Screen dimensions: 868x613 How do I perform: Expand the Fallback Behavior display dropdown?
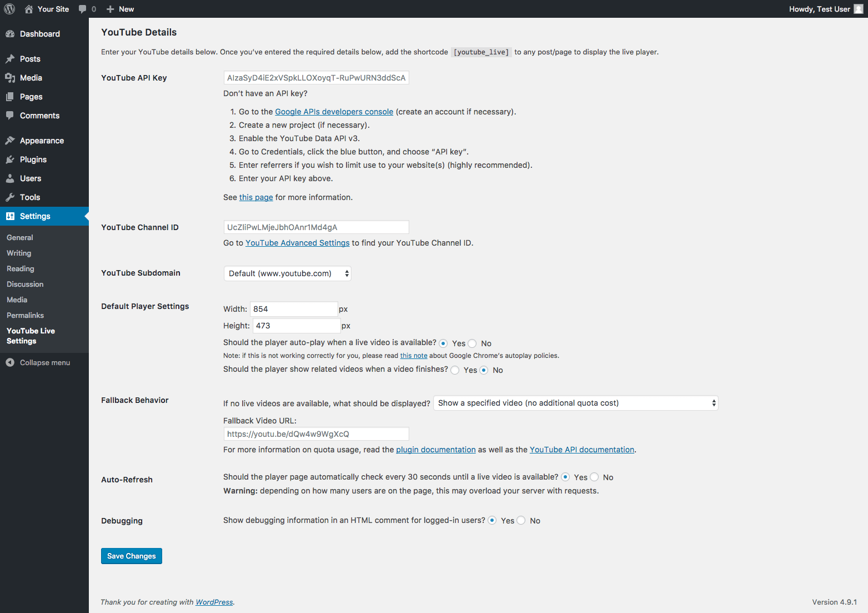[x=575, y=403]
